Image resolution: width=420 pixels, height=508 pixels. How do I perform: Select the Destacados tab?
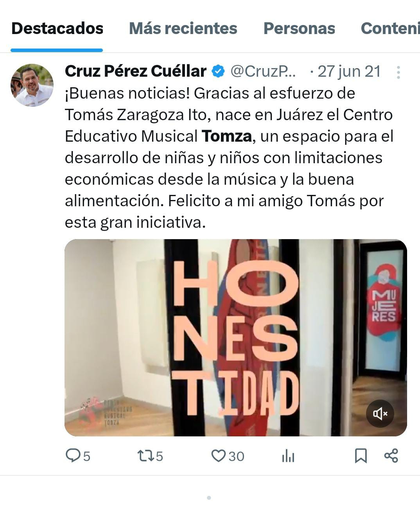57,28
